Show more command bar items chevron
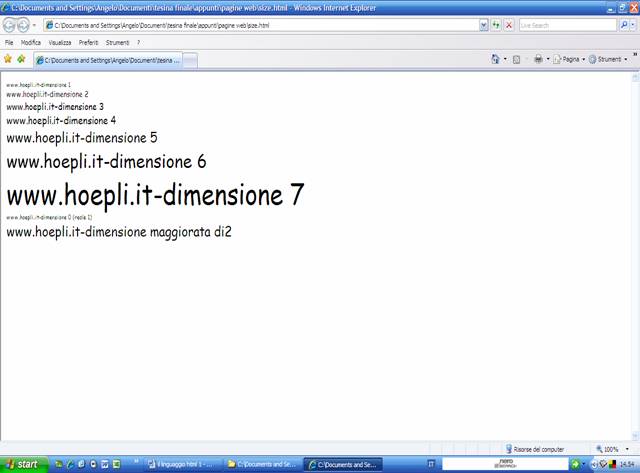The height and width of the screenshot is (473, 640). coord(635,54)
